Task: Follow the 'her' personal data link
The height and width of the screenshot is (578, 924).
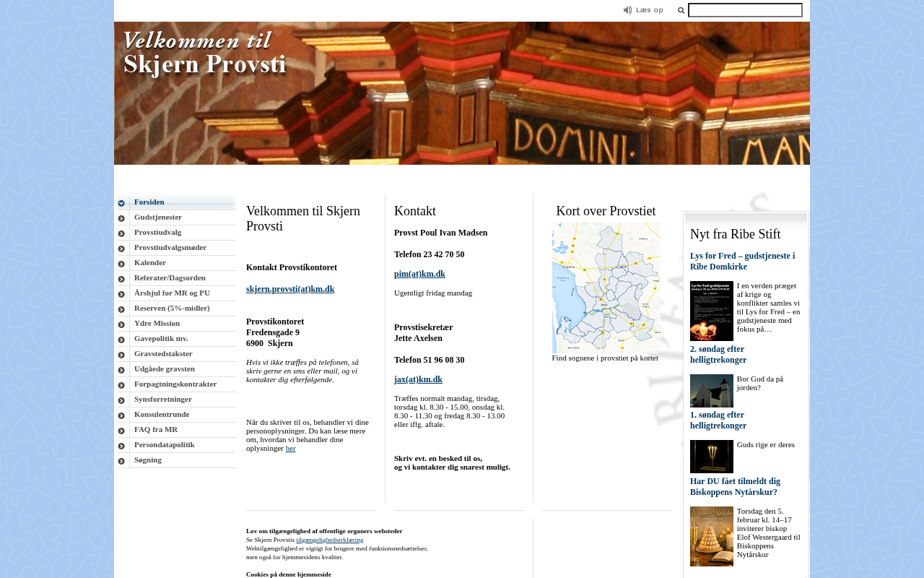Action: point(290,448)
